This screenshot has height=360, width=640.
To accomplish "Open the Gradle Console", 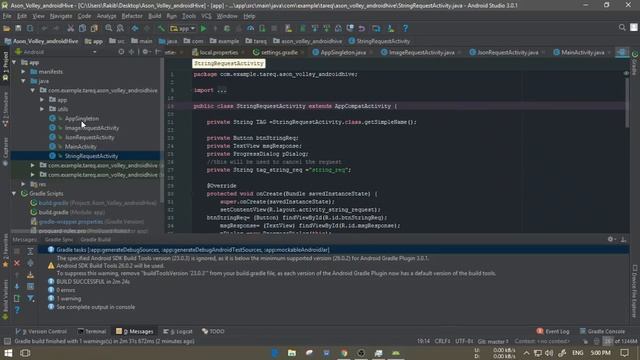I will click(602, 331).
